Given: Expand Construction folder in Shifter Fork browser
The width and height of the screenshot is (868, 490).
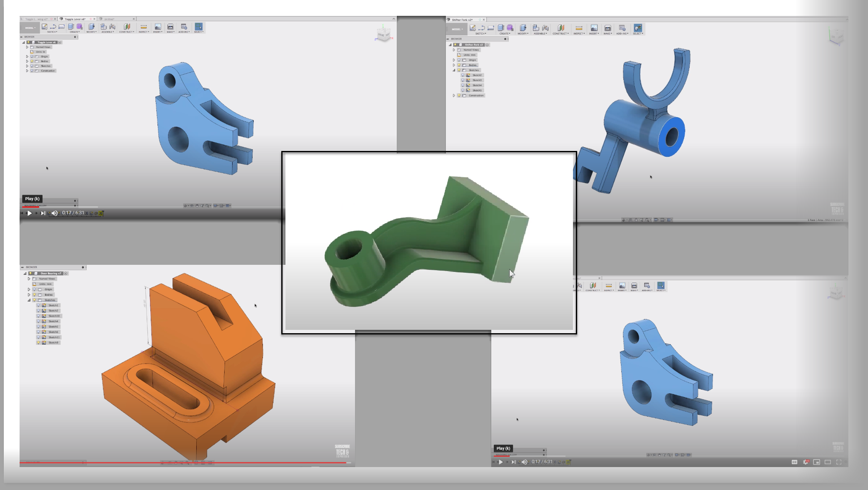Looking at the screenshot, I should tap(454, 95).
